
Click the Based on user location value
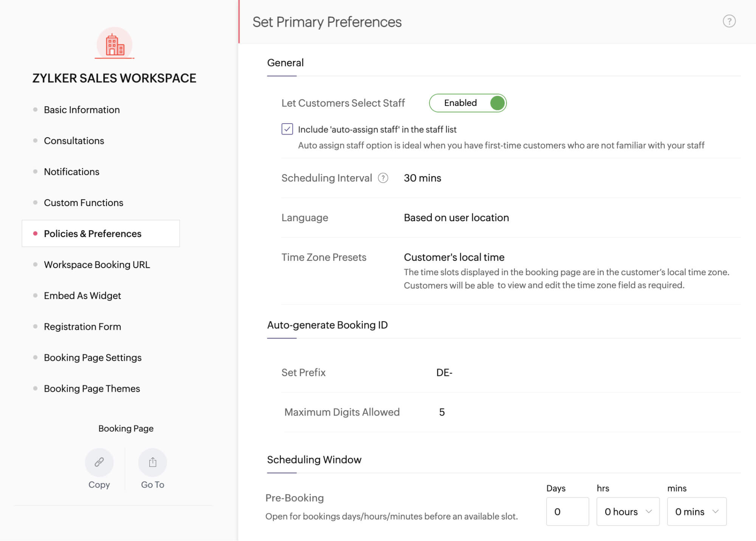click(456, 218)
